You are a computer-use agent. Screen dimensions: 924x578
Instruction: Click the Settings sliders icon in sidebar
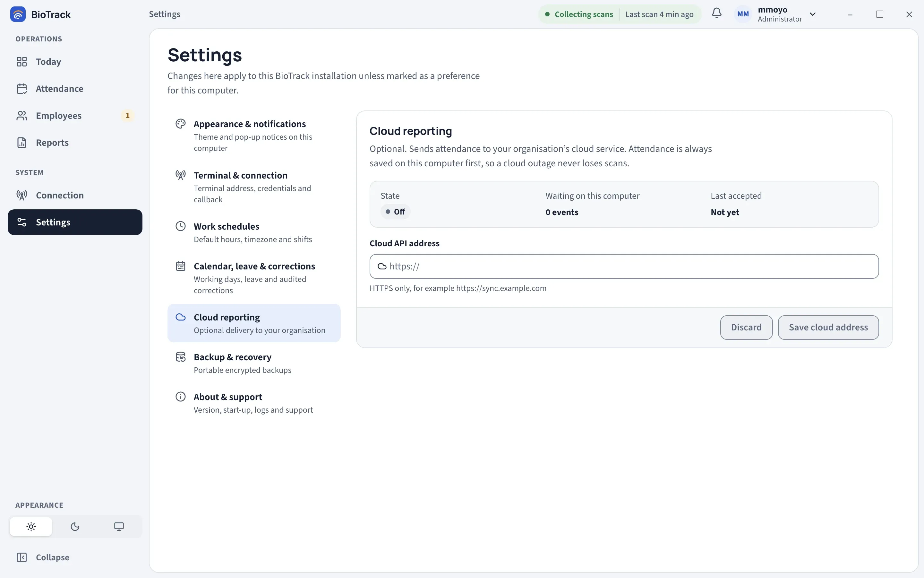(x=22, y=222)
